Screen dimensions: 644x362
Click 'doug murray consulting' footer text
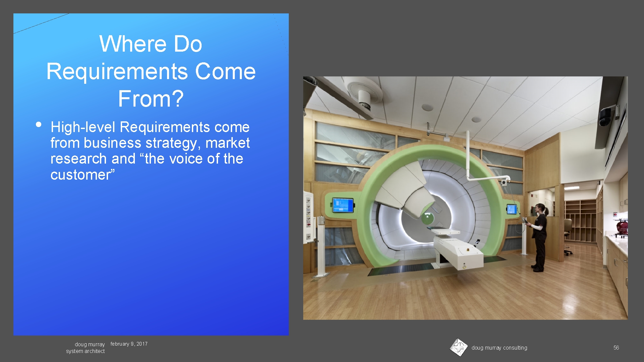point(499,348)
